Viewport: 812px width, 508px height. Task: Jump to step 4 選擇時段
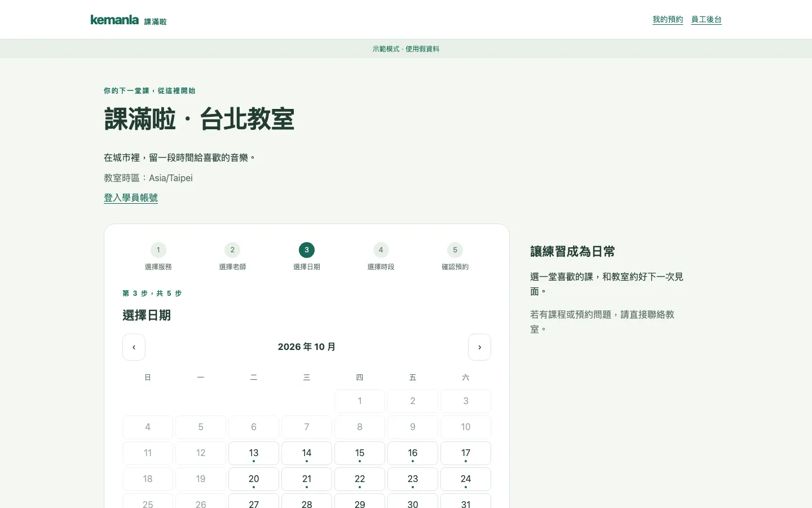[381, 257]
